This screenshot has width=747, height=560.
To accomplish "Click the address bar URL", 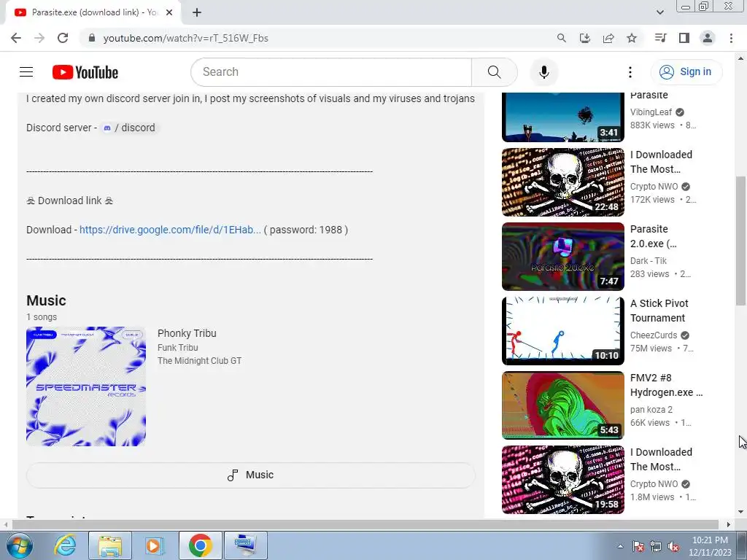I will click(186, 38).
